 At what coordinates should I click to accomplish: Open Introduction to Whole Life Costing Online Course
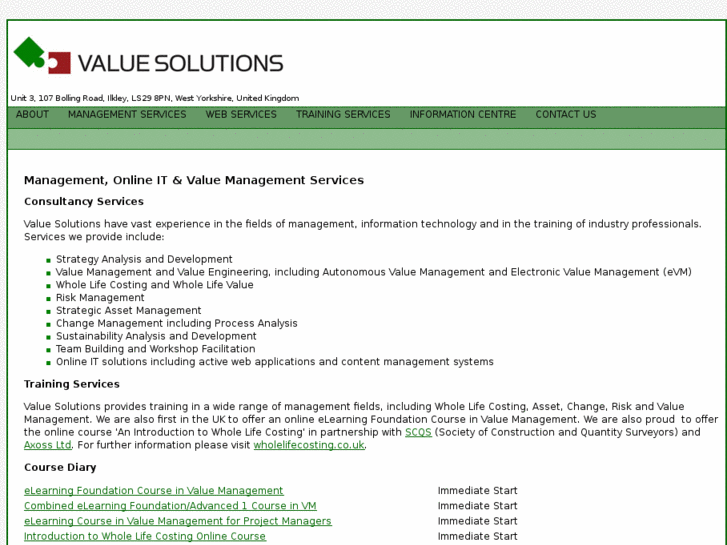tap(145, 537)
